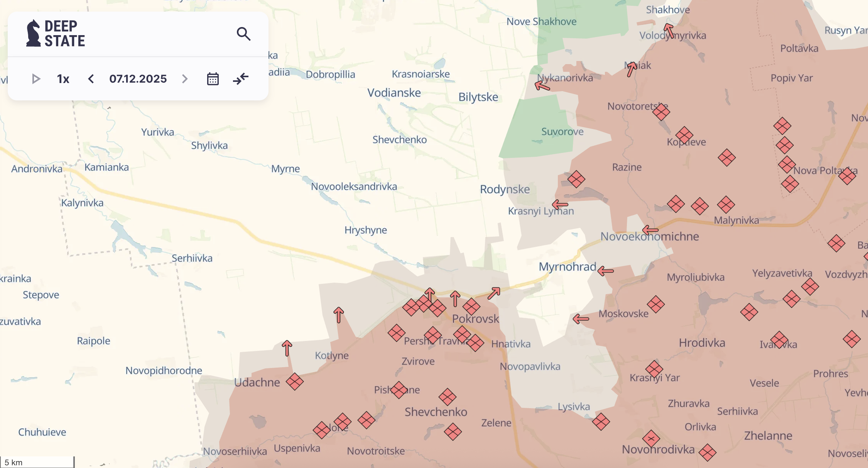Click the Rodynske town label
The height and width of the screenshot is (468, 868).
pyautogui.click(x=505, y=189)
